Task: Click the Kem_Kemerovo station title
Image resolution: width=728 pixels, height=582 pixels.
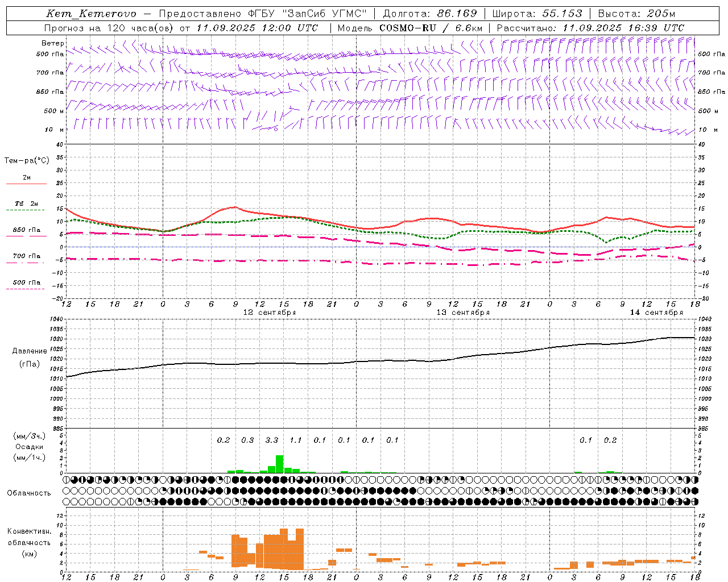Action: coord(91,14)
